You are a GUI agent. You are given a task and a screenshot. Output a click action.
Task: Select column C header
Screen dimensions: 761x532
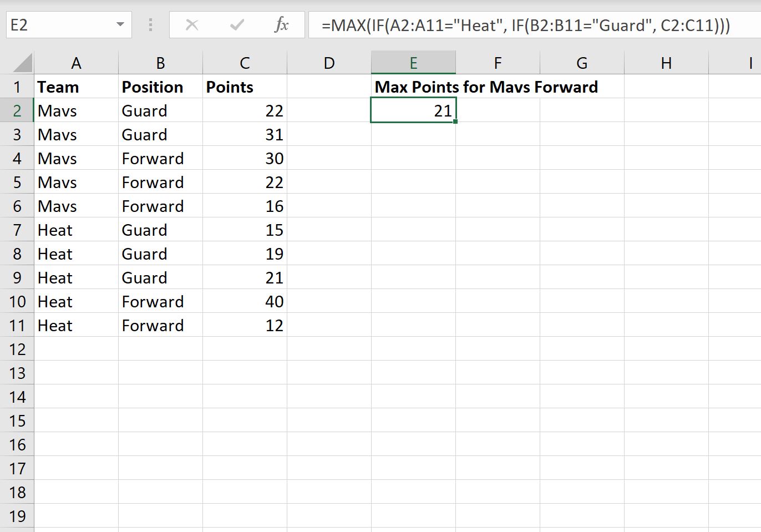click(x=245, y=63)
